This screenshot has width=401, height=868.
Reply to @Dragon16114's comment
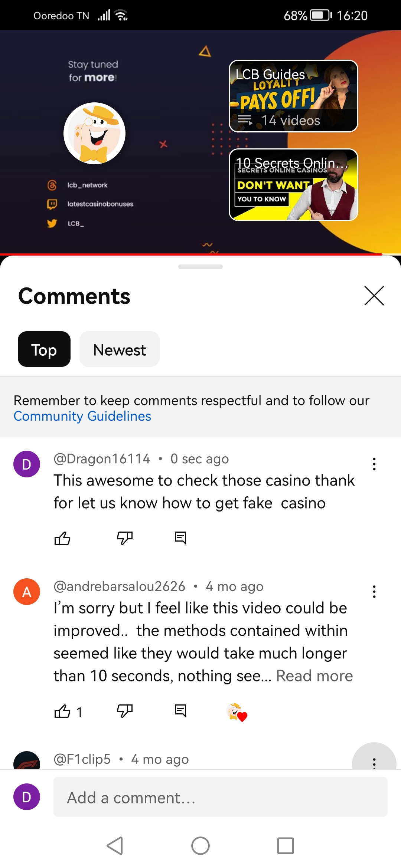click(x=180, y=538)
